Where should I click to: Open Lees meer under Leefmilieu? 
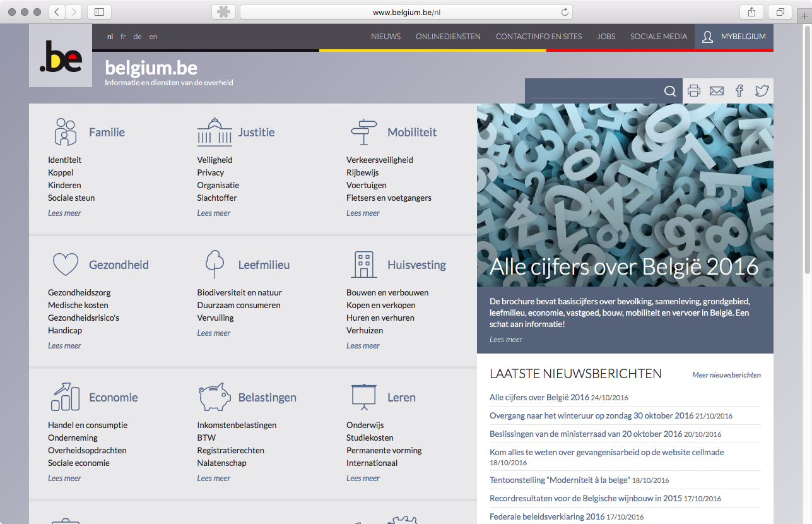point(213,333)
